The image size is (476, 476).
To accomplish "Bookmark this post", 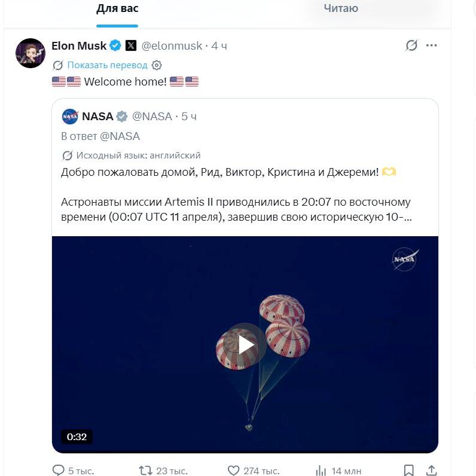I will [408, 470].
